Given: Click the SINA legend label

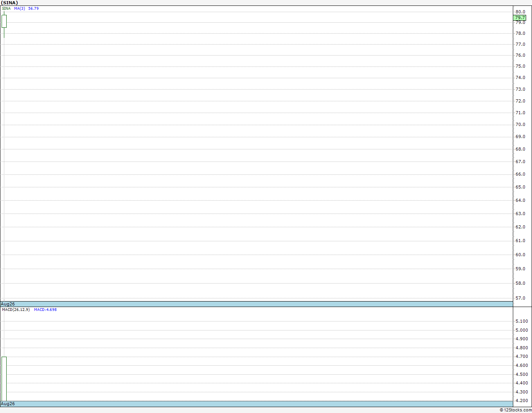Looking at the screenshot, I should pyautogui.click(x=6, y=8).
